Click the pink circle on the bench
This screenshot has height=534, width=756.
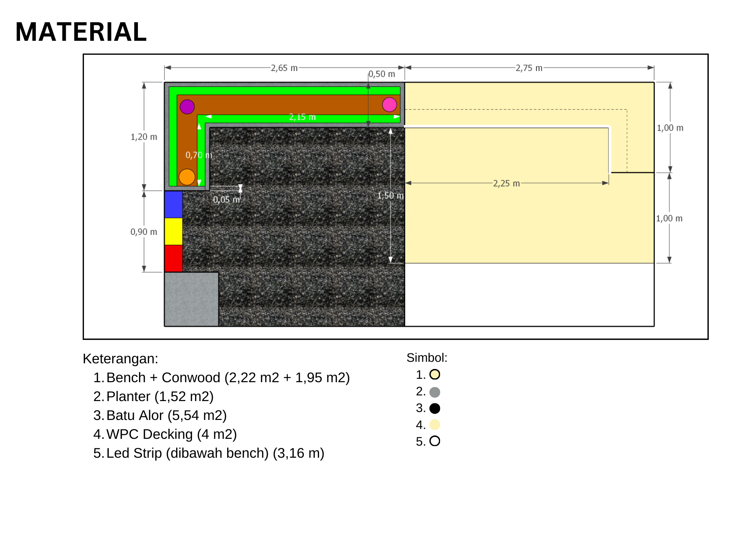pos(389,105)
